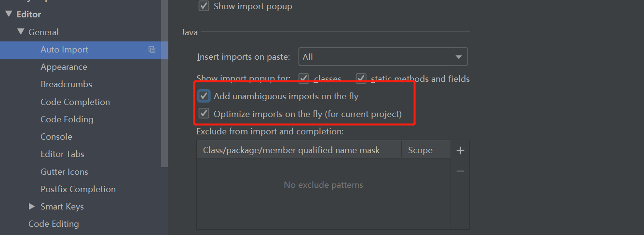Open Gutter Icons settings page
The image size is (644, 235).
64,171
